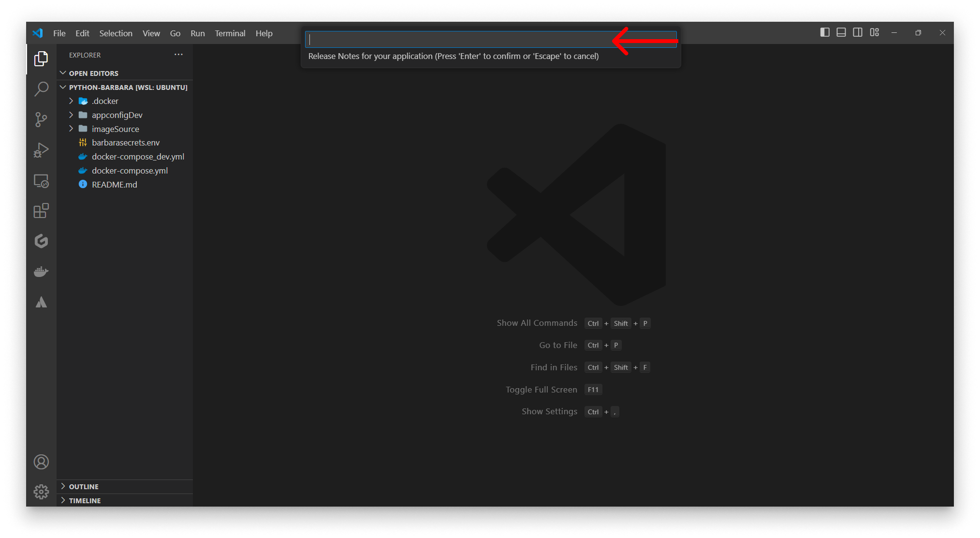Open the Manage settings gear
This screenshot has width=980, height=538.
tap(42, 491)
